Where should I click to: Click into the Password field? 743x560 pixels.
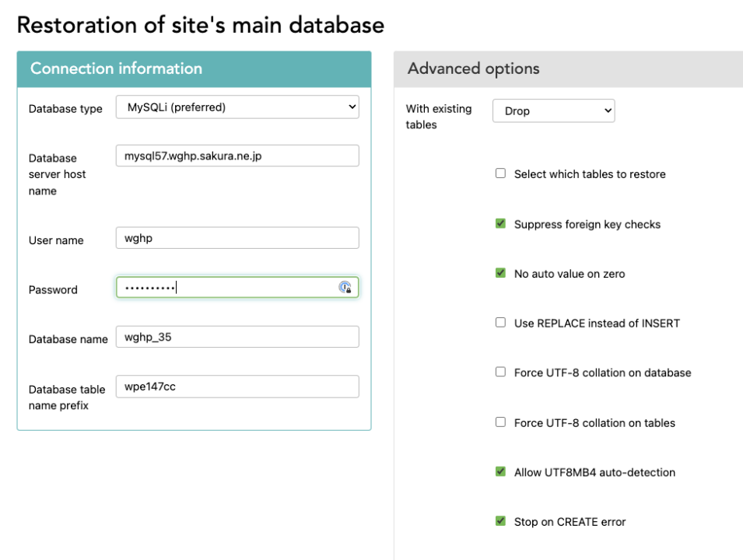coord(237,287)
